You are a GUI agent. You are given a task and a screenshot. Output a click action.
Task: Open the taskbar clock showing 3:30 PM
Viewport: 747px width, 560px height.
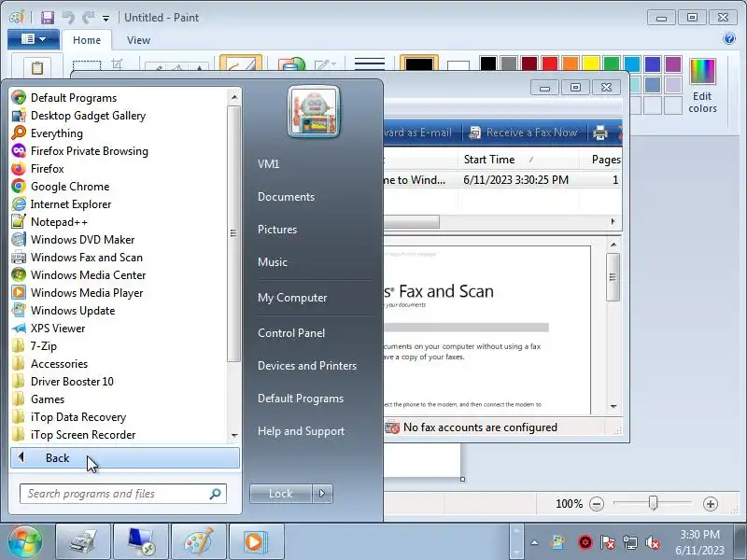(x=699, y=542)
